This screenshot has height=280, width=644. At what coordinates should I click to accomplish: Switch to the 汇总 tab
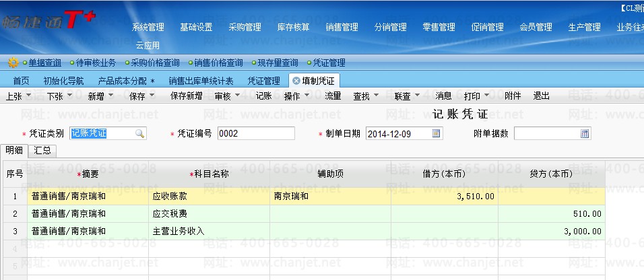(x=42, y=151)
